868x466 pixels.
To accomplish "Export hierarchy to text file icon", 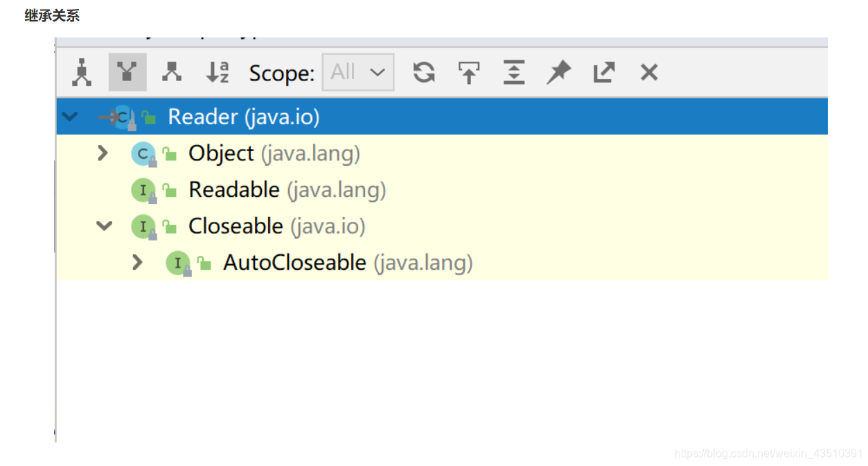I will click(x=604, y=72).
